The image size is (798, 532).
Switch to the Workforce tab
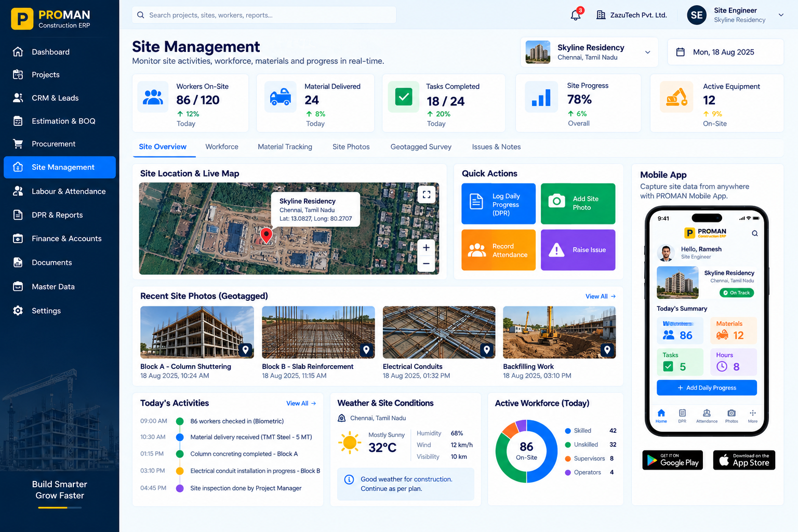click(x=222, y=147)
